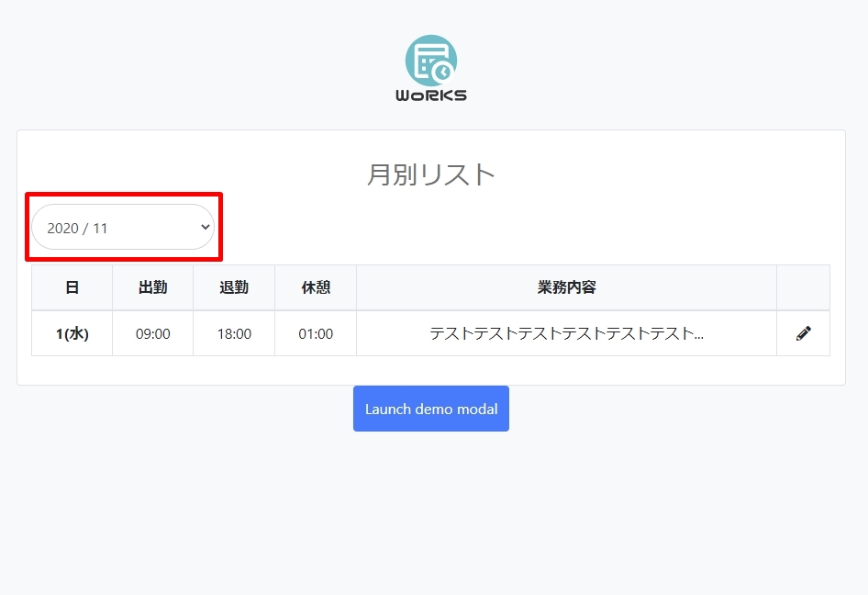Screen dimensions: 868x595
Task: Click the 日 column header
Action: [x=72, y=287]
